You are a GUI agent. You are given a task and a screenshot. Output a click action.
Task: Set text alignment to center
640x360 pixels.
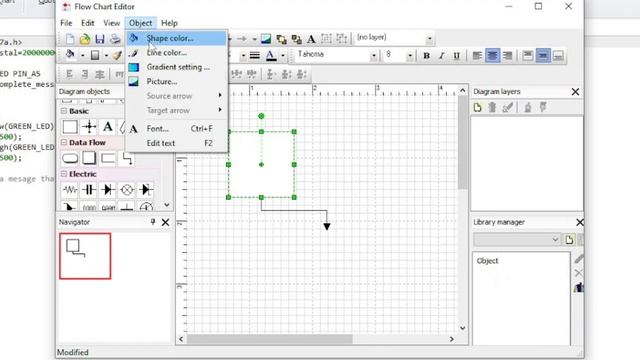(x=492, y=56)
